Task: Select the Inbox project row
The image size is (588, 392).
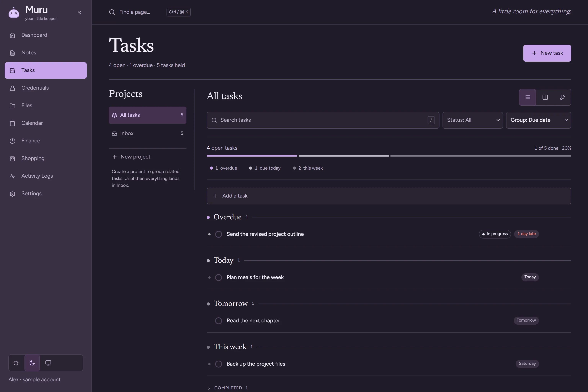Action: click(x=148, y=133)
